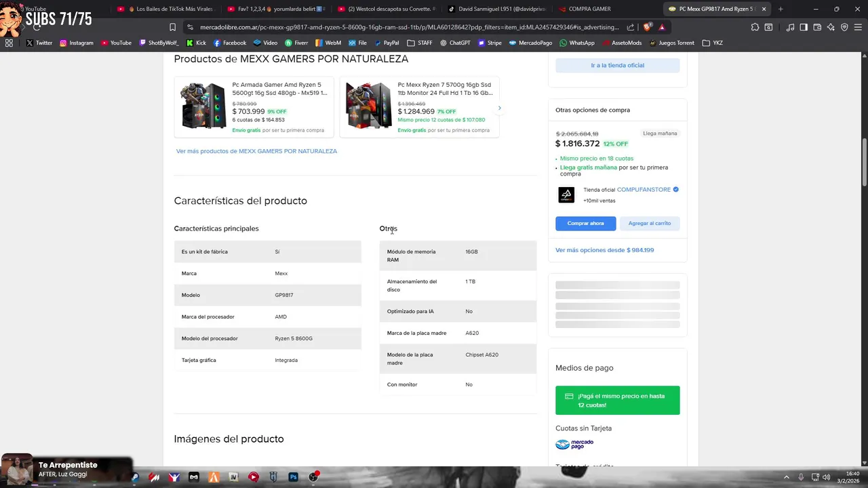Image resolution: width=868 pixels, height=488 pixels.
Task: Open the Brave media music note icon
Action: click(791, 27)
